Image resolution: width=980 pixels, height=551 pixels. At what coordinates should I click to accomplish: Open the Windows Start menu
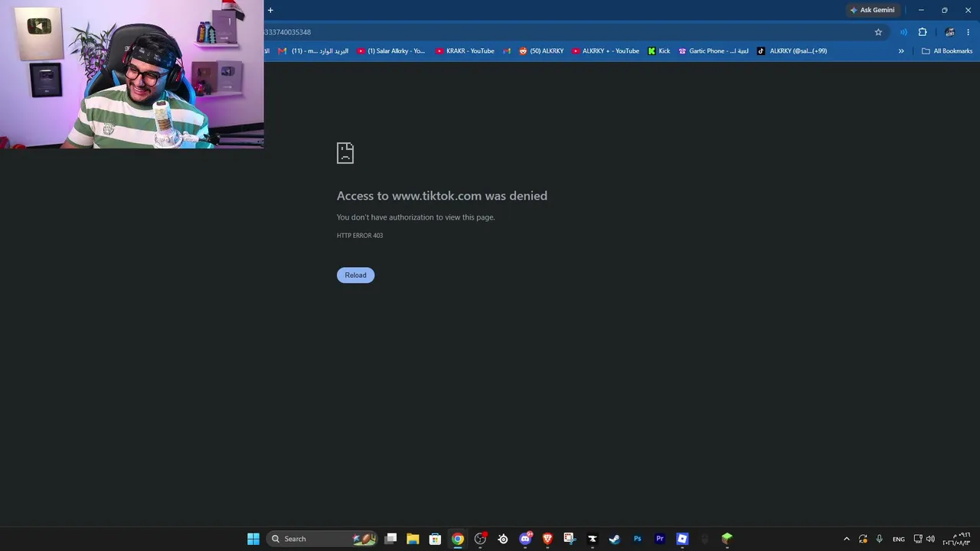[x=253, y=539]
